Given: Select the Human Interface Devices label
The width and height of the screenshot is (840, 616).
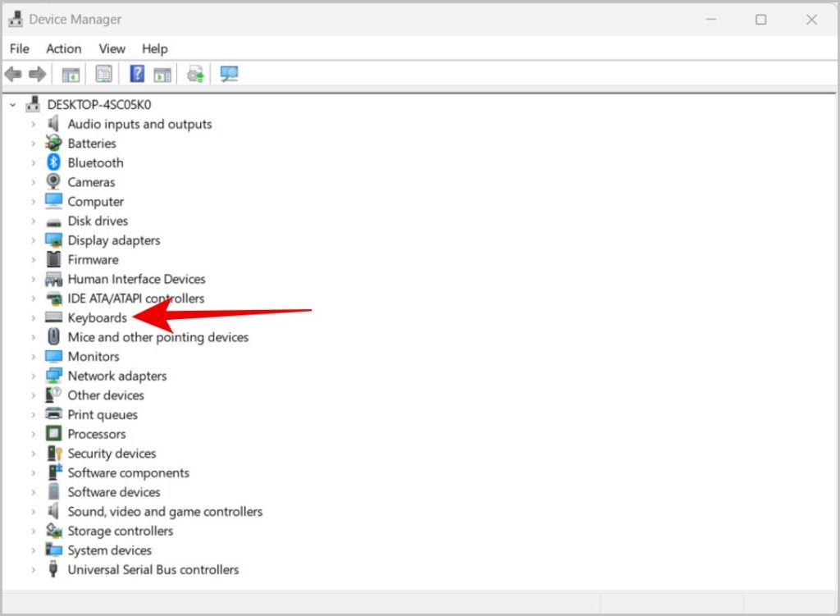Looking at the screenshot, I should pyautogui.click(x=137, y=279).
